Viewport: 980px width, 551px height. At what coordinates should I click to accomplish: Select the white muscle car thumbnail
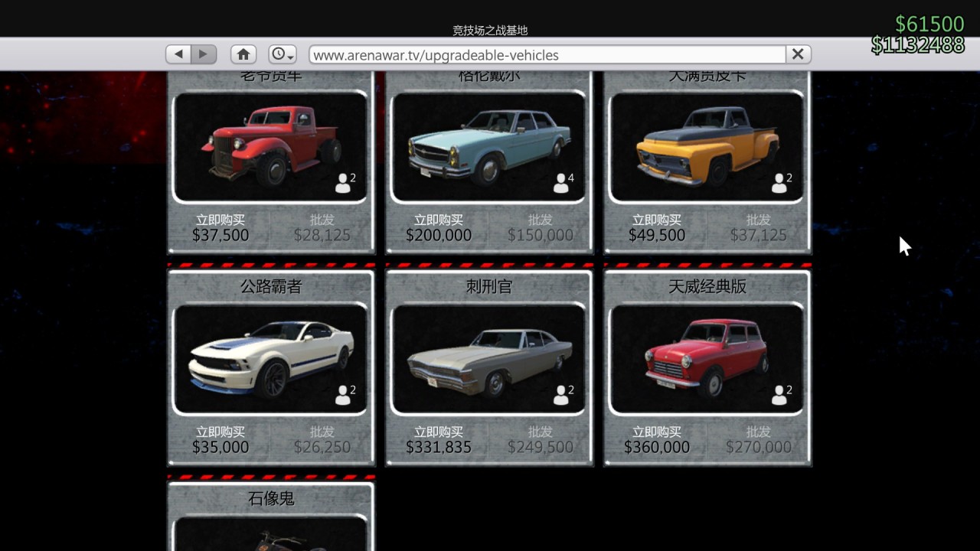click(271, 359)
